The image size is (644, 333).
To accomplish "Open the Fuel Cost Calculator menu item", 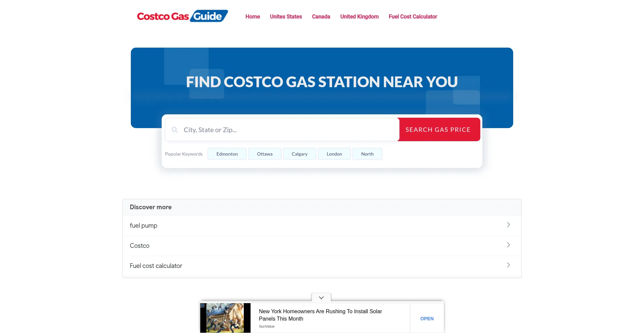I will tap(413, 16).
